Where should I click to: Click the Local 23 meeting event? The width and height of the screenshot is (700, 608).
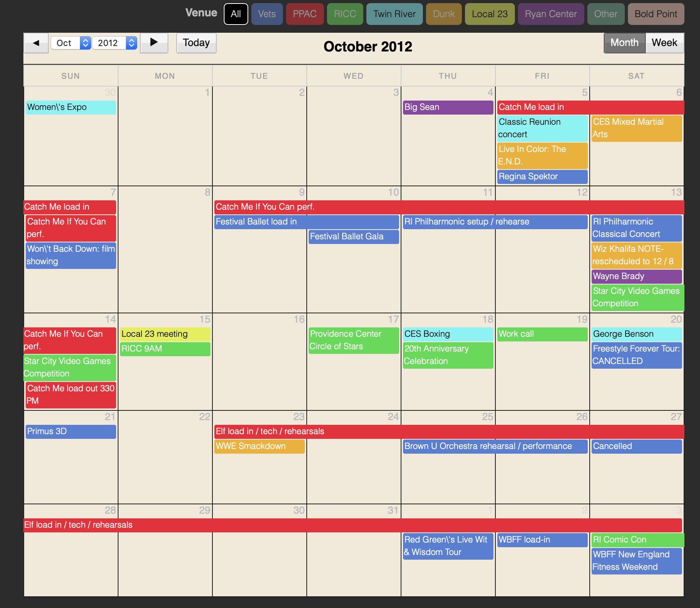(x=165, y=334)
